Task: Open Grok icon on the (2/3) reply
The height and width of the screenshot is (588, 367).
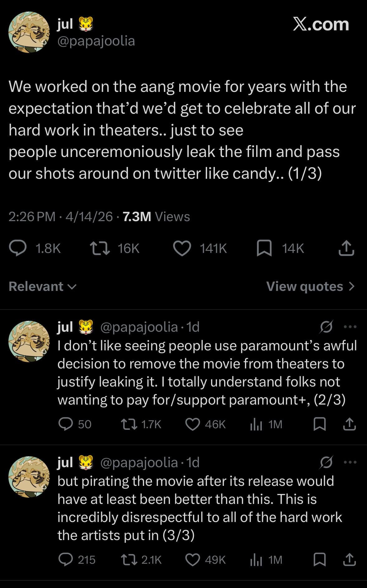Action: tap(326, 327)
